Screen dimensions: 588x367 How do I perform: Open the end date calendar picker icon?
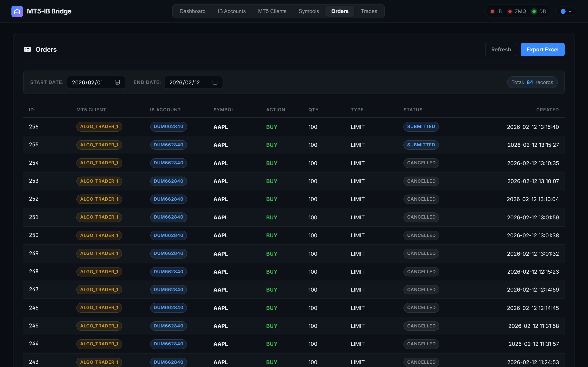click(215, 82)
